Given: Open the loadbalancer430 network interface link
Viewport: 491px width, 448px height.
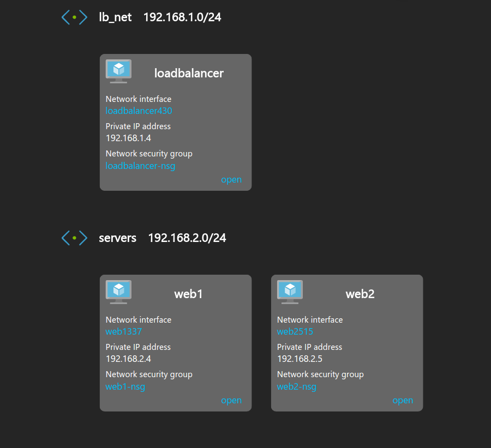Looking at the screenshot, I should click(x=139, y=111).
